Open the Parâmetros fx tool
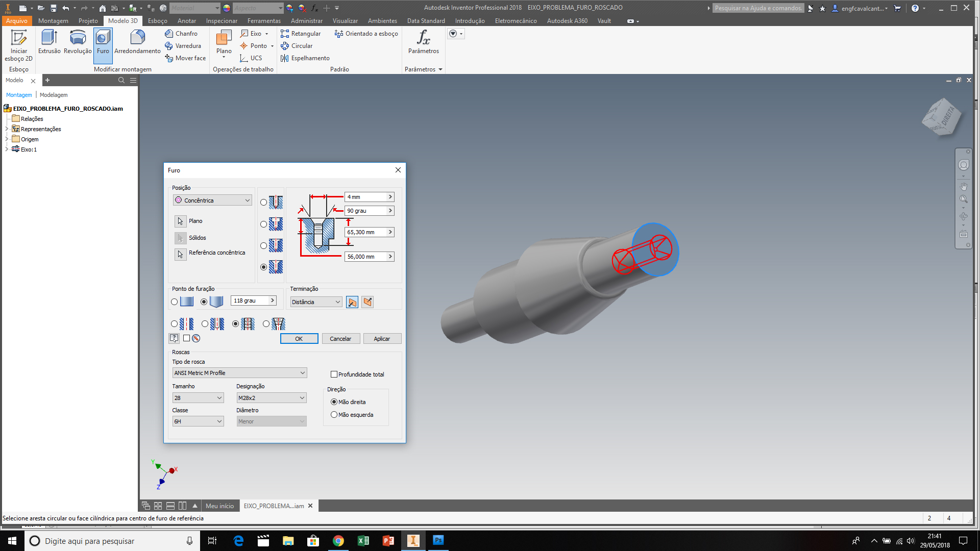980x551 pixels. click(424, 42)
